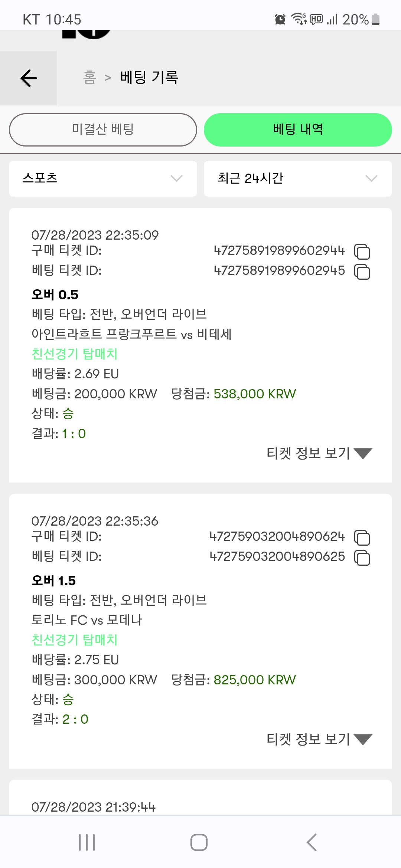
Task: Tap the back arrow icon
Action: point(29,78)
